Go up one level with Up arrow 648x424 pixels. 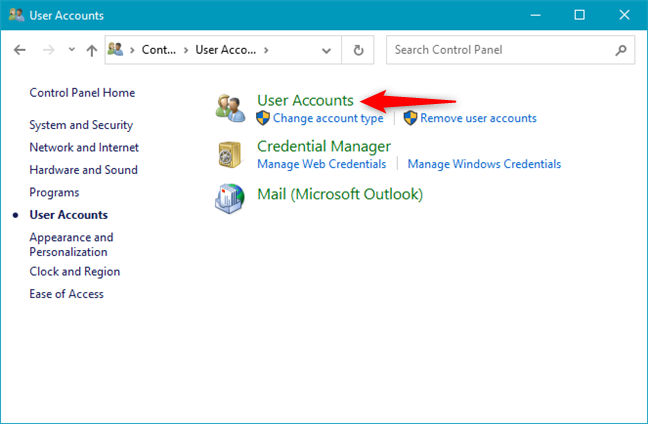click(92, 50)
